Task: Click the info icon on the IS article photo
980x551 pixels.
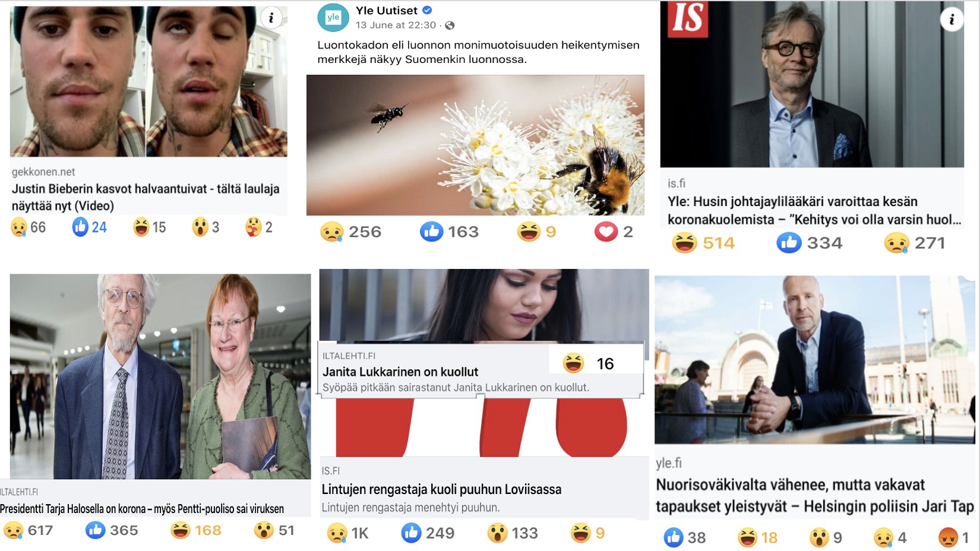Action: (951, 20)
